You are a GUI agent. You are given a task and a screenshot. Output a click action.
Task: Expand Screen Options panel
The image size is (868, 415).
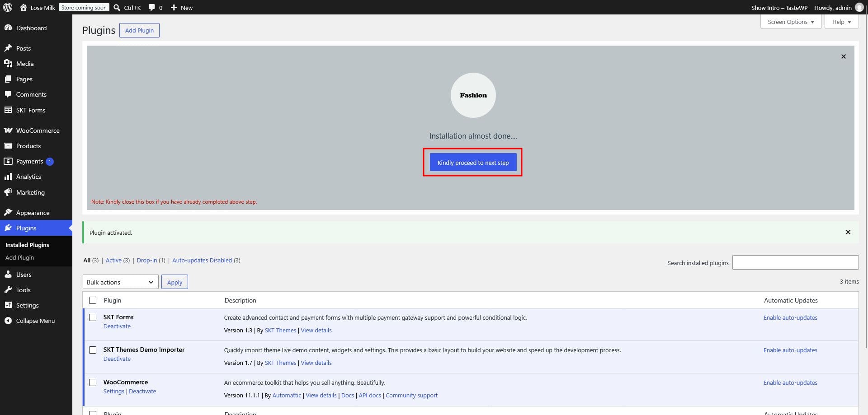click(791, 22)
